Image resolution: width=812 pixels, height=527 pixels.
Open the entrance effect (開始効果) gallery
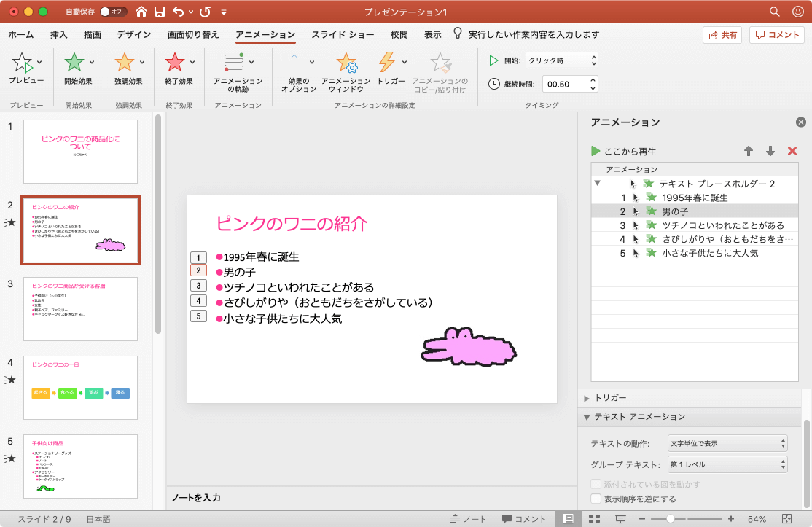74,63
